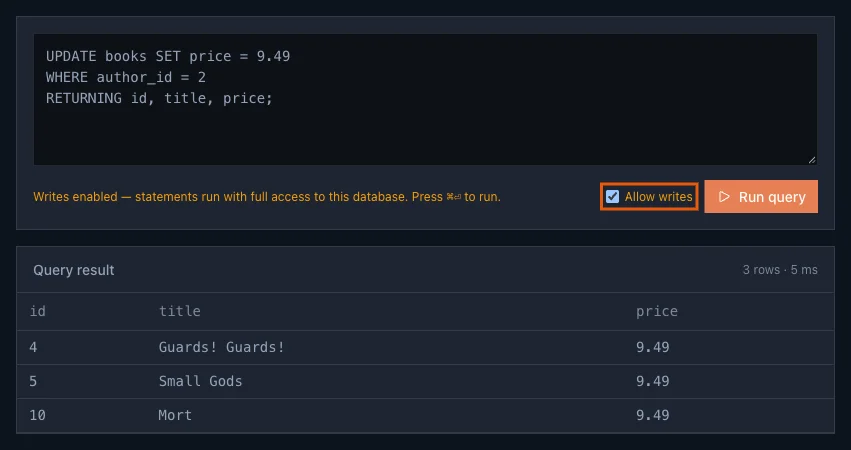The image size is (851, 450).
Task: Click the 3 rows · 5 ms status text
Action: click(x=780, y=270)
